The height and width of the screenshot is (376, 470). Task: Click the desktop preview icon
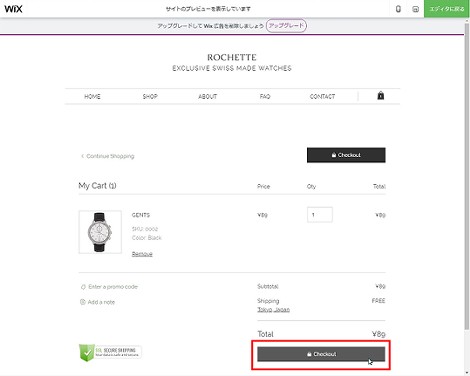[x=415, y=9]
